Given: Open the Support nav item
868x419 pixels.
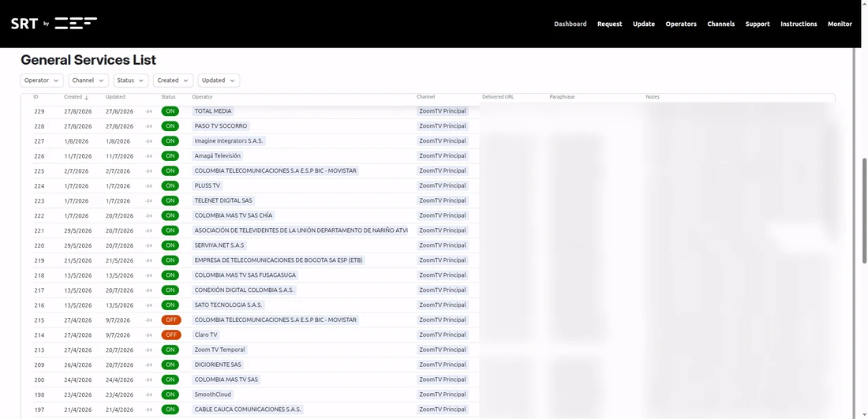Looking at the screenshot, I should [x=758, y=24].
